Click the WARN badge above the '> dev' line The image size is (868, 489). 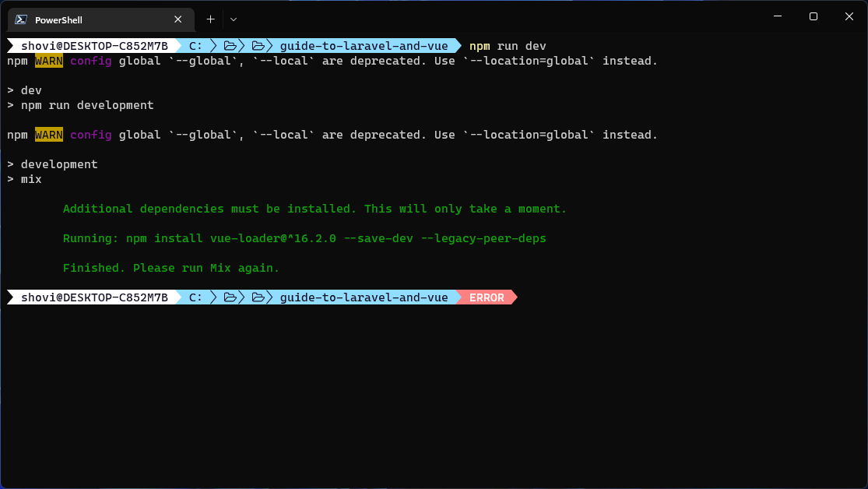(x=49, y=61)
